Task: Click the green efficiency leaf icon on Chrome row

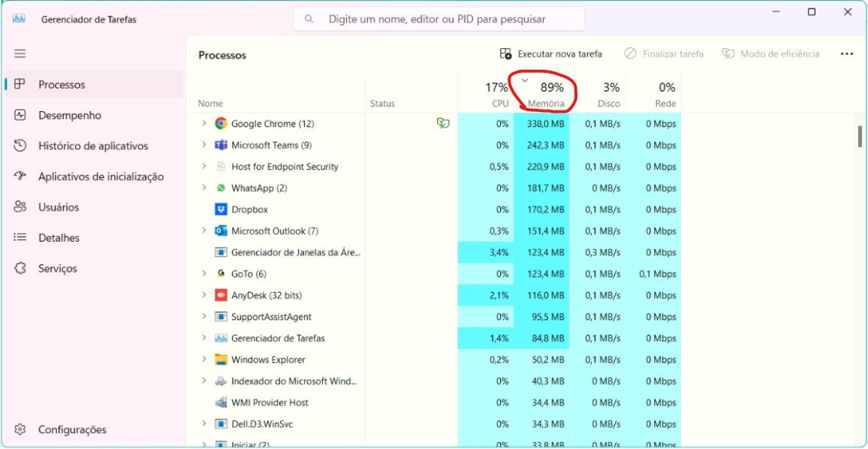Action: [x=443, y=123]
